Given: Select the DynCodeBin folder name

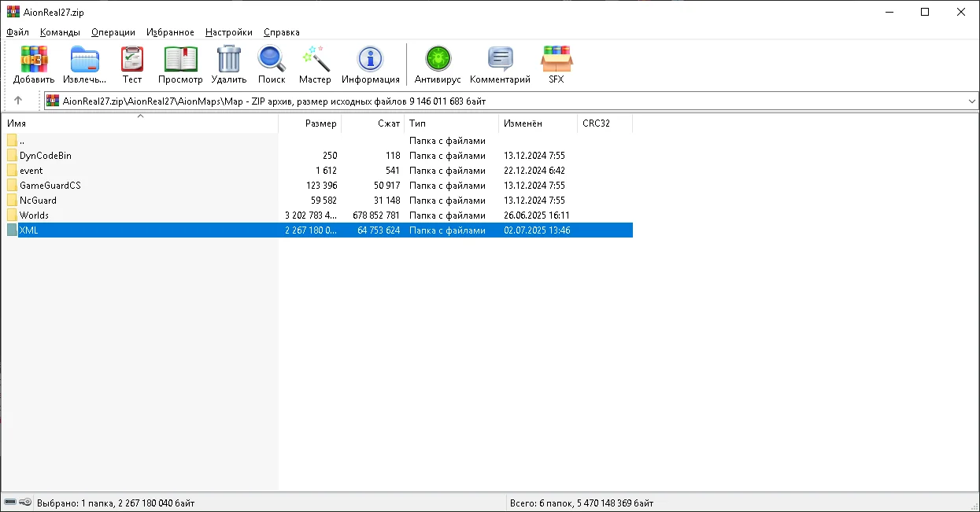Looking at the screenshot, I should pos(46,156).
